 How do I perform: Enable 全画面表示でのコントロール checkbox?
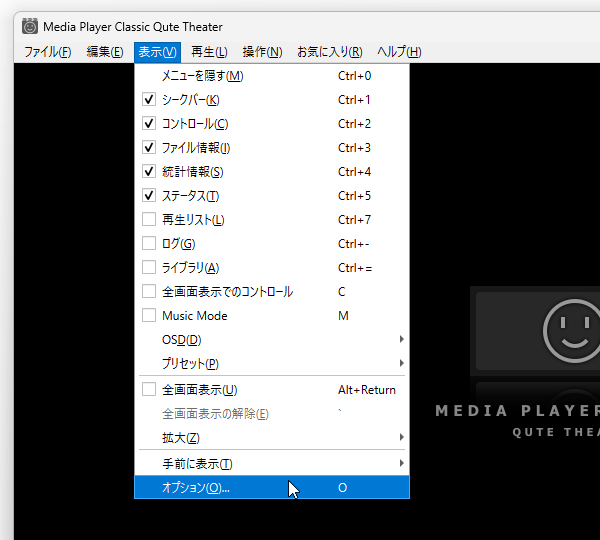pyautogui.click(x=148, y=292)
